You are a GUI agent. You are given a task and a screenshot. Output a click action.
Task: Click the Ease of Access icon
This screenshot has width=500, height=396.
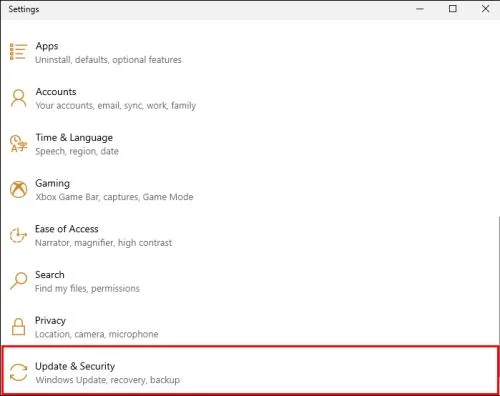pos(18,235)
